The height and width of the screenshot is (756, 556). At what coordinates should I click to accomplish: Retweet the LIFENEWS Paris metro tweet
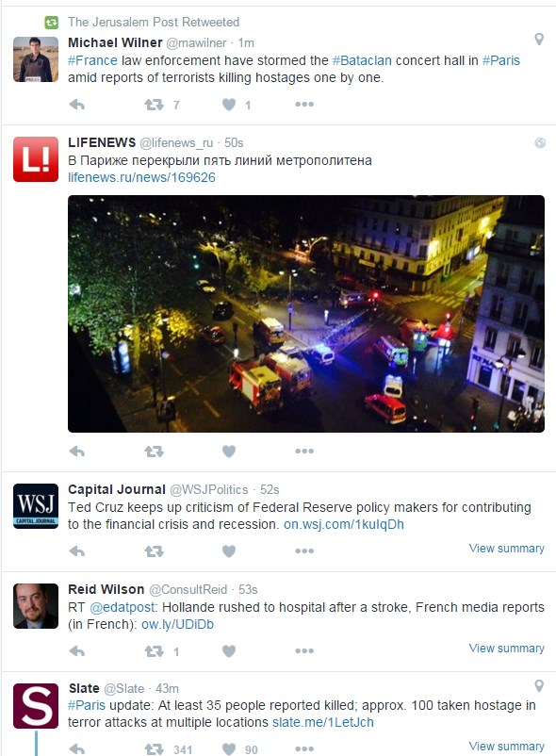pos(155,452)
